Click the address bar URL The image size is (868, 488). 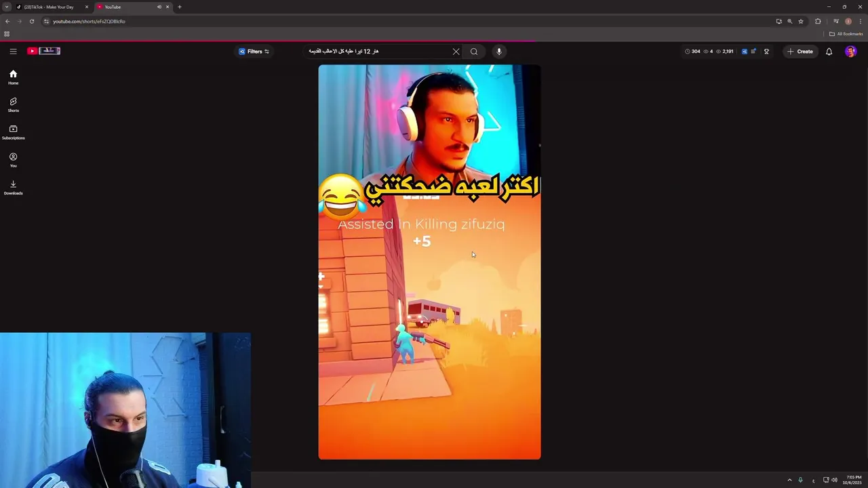89,21
